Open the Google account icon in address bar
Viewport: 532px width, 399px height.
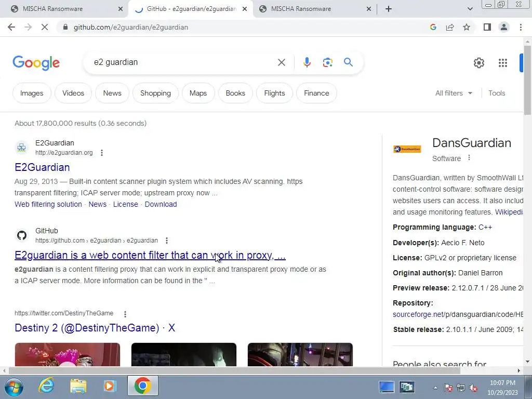coord(433,27)
